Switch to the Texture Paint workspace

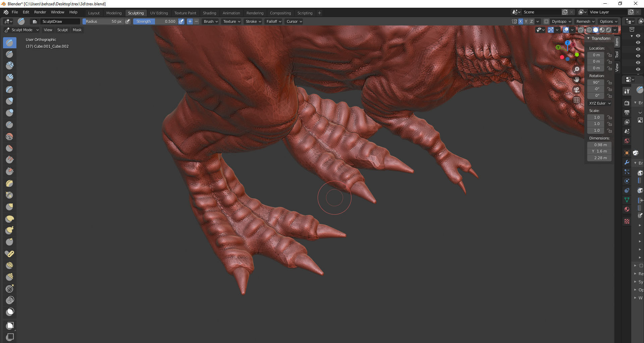[x=185, y=13]
